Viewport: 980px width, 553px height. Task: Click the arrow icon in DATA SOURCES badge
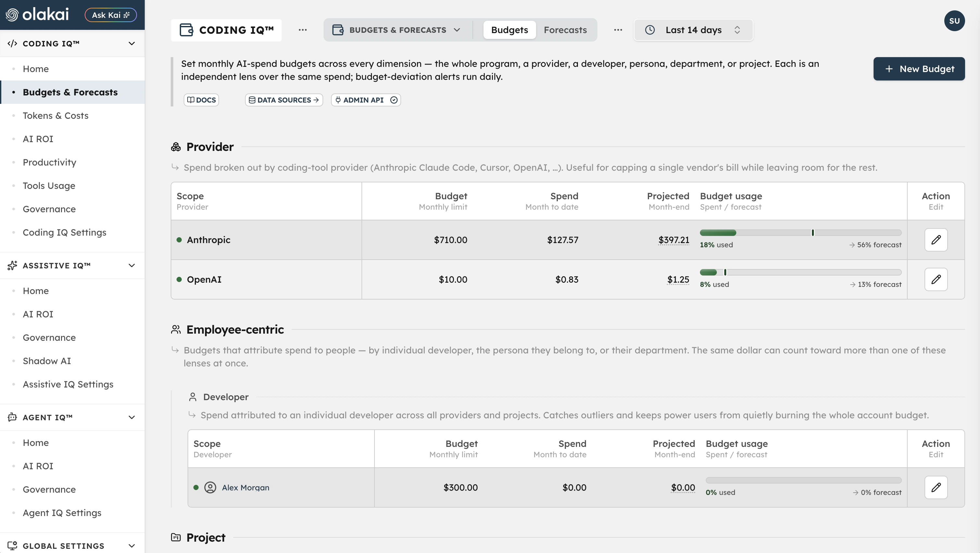coord(316,100)
